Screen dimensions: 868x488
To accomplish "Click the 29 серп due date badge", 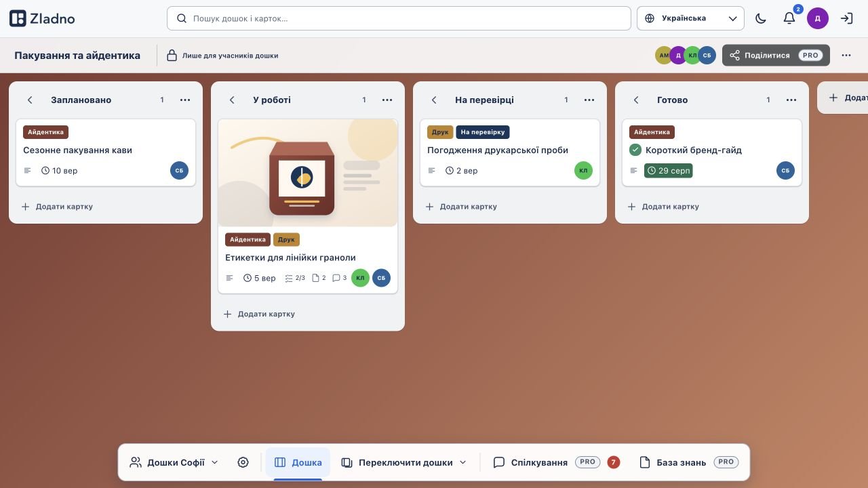I will 669,171.
